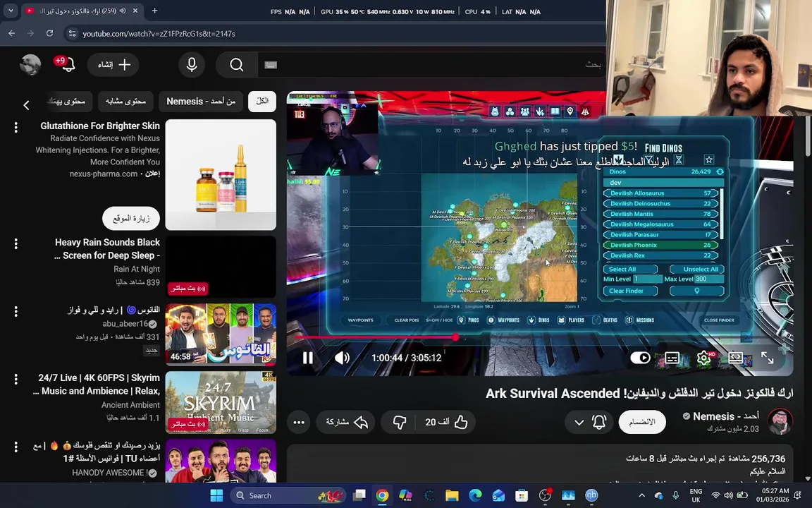
Task: Open the abu_abeer16 channel link
Action: [125, 323]
